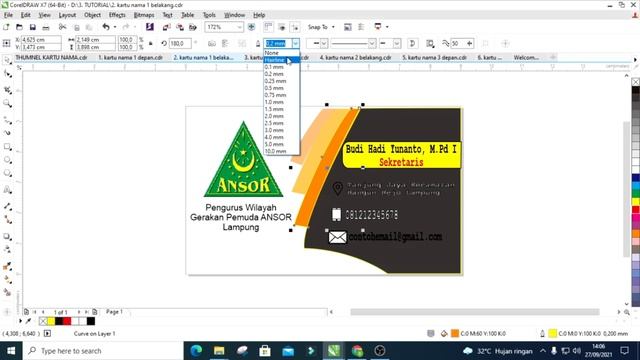Image resolution: width=640 pixels, height=360 pixels.
Task: Click Type here to search box
Action: [103, 351]
